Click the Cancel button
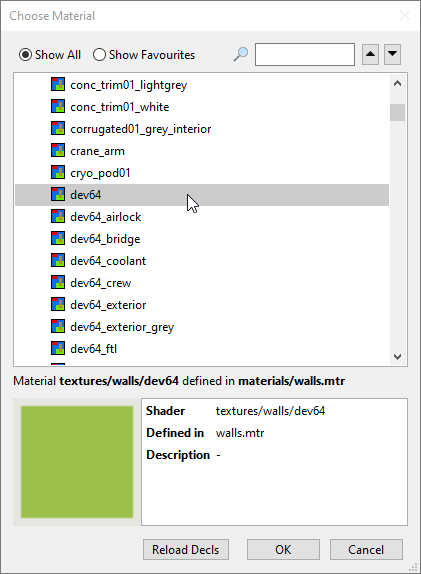The image size is (421, 574). pyautogui.click(x=366, y=549)
